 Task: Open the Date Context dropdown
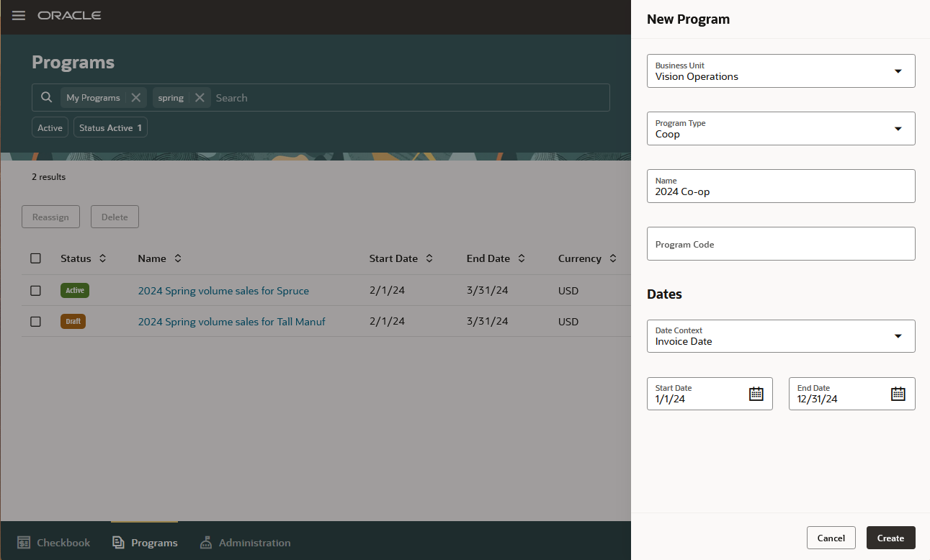click(x=898, y=335)
